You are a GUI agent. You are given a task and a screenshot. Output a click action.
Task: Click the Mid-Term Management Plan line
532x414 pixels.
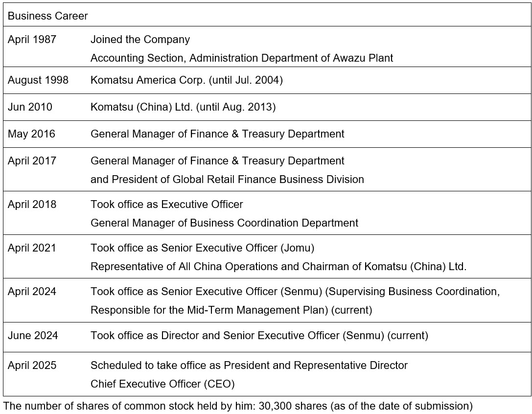pos(231,310)
